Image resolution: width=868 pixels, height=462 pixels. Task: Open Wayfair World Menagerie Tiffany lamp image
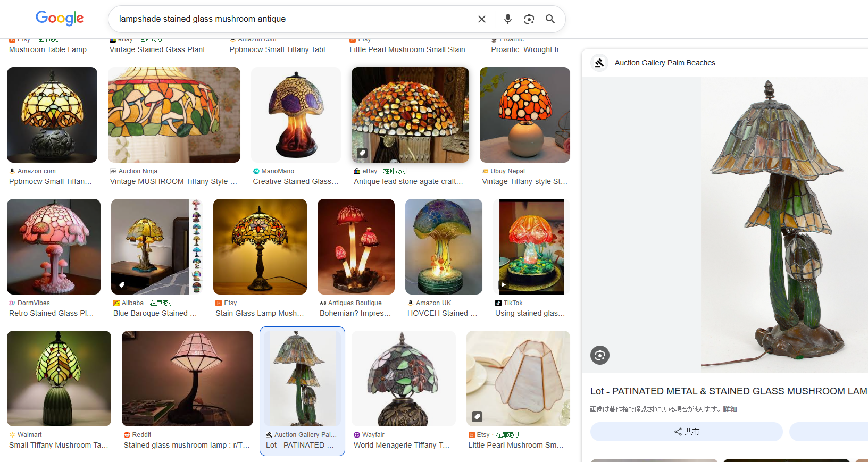(x=404, y=379)
